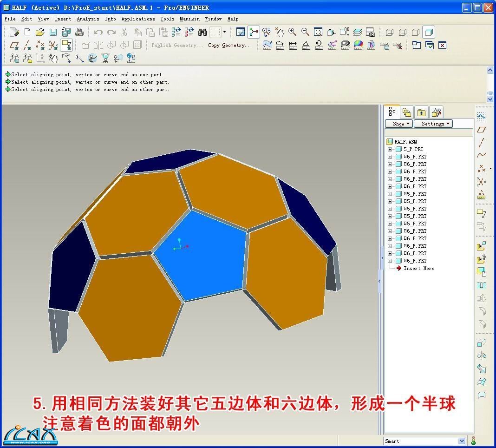Switch display to Hidden Line mode
Screen dimensions: 496x448
(403, 32)
